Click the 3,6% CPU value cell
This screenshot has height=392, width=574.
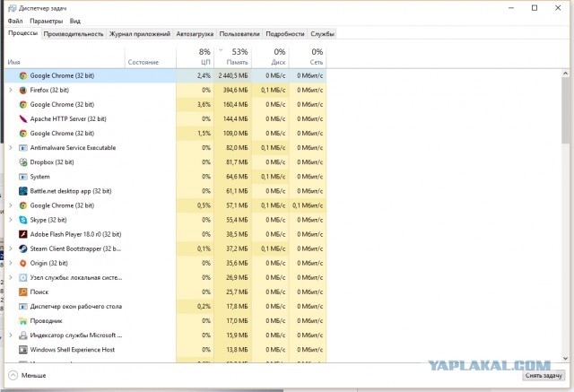pyautogui.click(x=195, y=105)
